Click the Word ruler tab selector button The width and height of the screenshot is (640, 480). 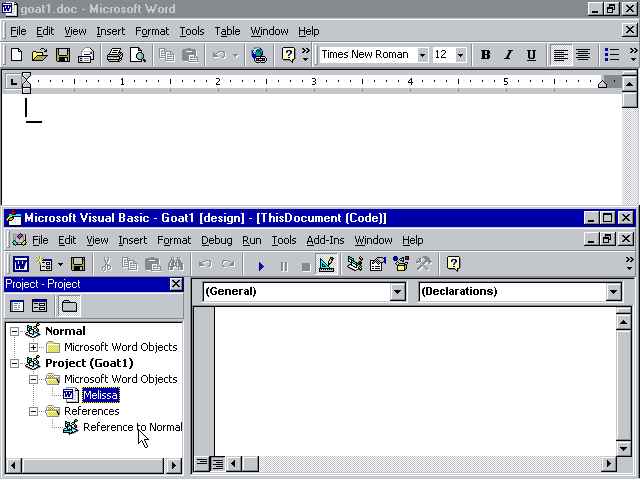point(13,82)
